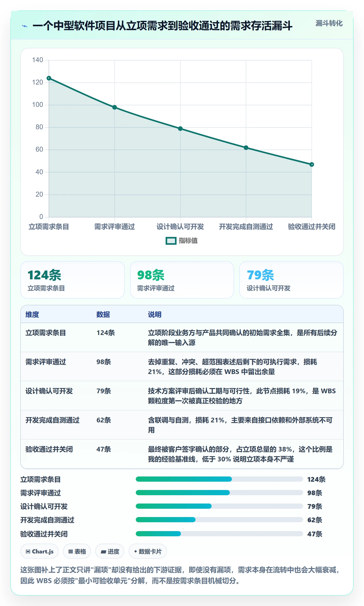This screenshot has height=606, width=364.
Task: Toggle the 指标值 legend swatch
Action: coord(171,241)
